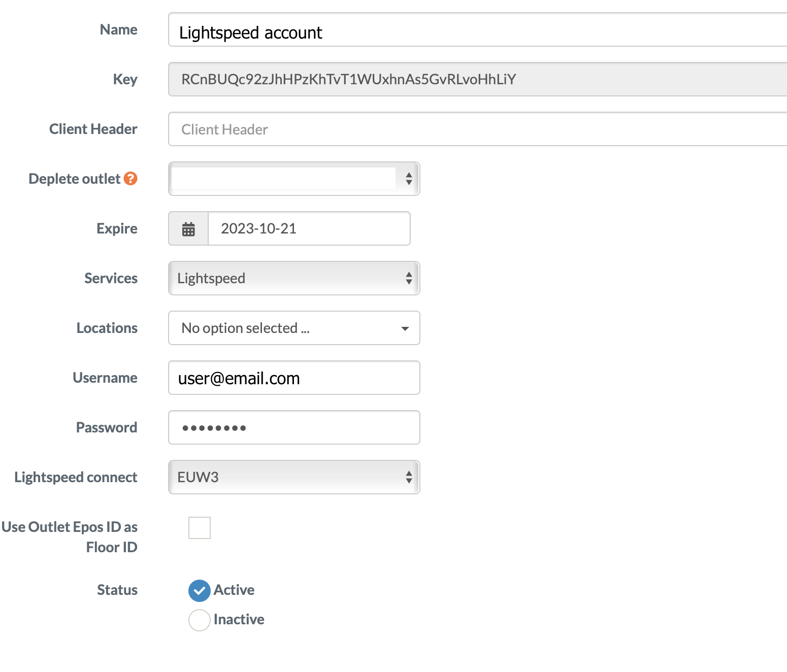Click the Username field with user@email.com

(x=293, y=378)
